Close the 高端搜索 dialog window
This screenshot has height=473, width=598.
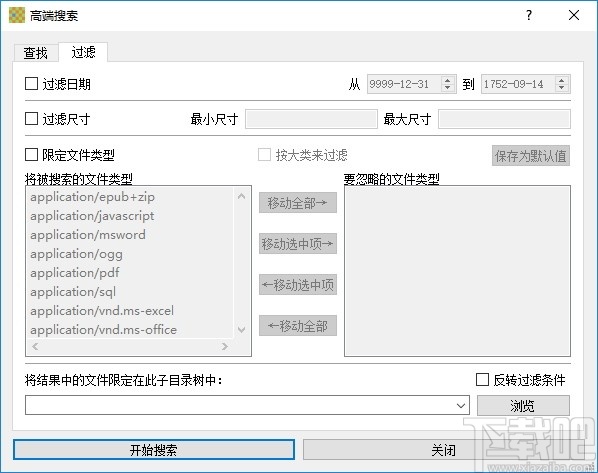pyautogui.click(x=574, y=15)
